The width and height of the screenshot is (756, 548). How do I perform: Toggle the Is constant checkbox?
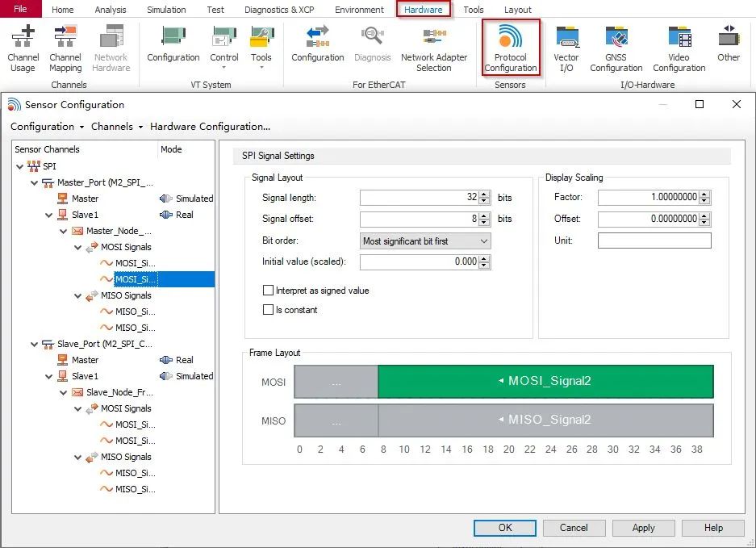click(x=268, y=310)
